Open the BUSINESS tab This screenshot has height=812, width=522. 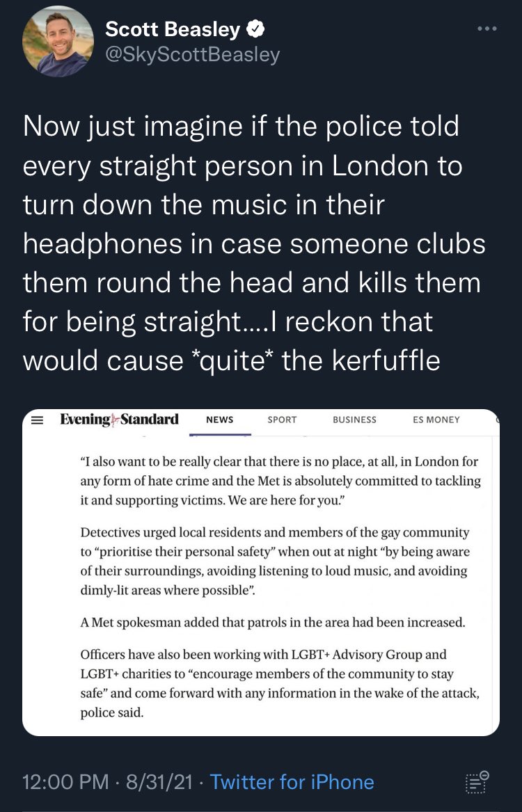[x=354, y=420]
